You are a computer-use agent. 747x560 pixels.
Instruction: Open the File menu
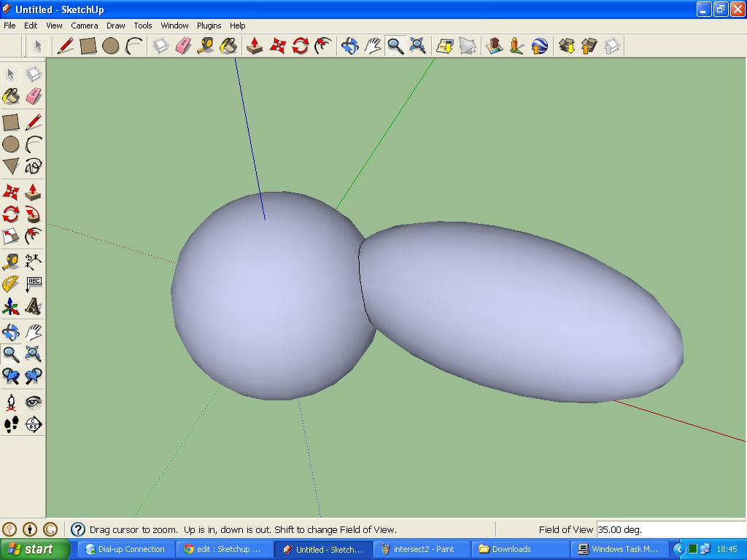pyautogui.click(x=9, y=26)
